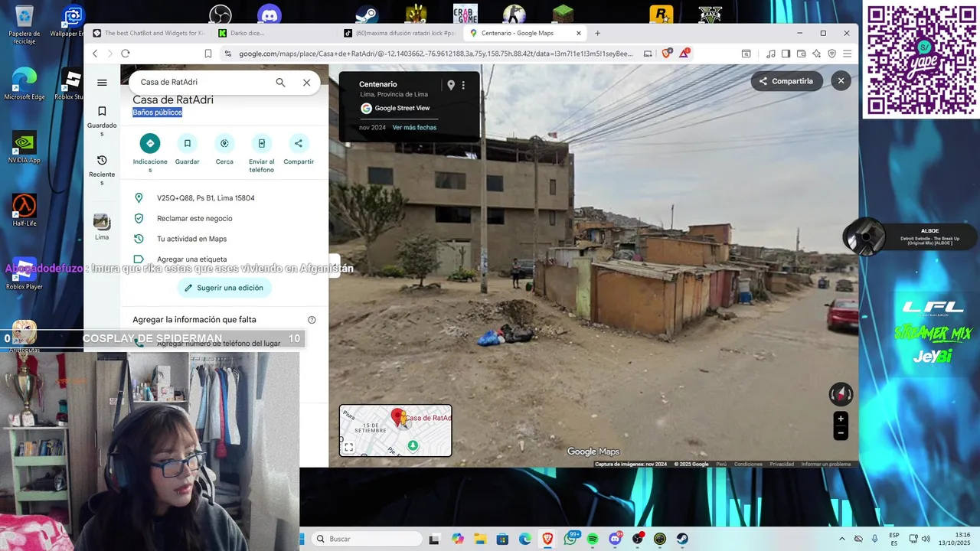Screen dimensions: 980x551
Task: Click the search magnifier in the Maps search box
Action: coord(280,83)
